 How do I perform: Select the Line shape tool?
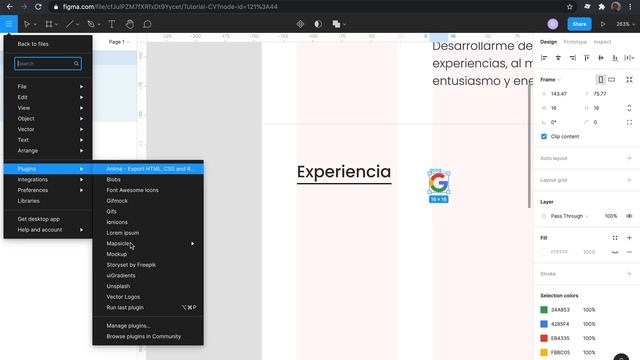[70, 24]
